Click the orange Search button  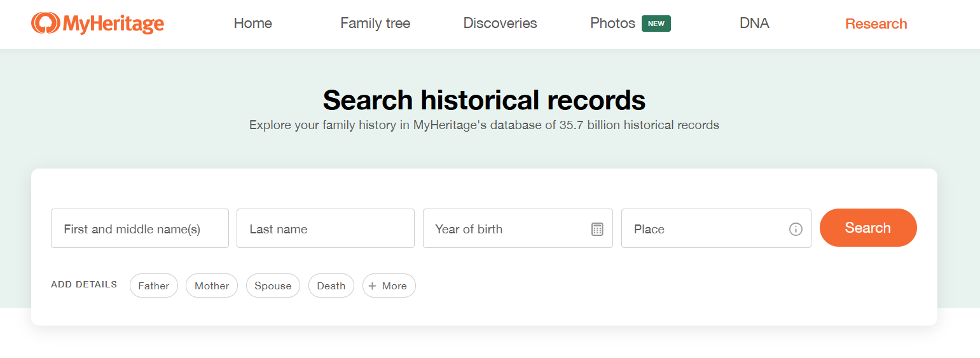point(868,228)
